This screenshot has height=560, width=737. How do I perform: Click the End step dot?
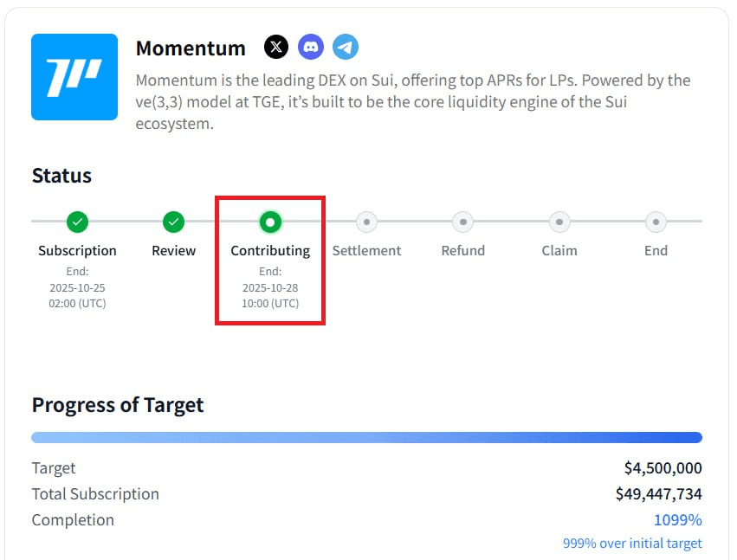pos(656,222)
